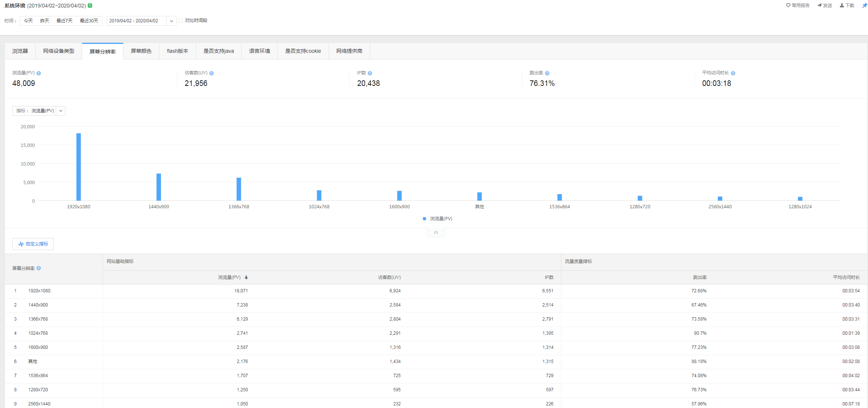Viewport: 868px width, 408px height.
Task: Click the help icon next to IP数
Action: pyautogui.click(x=370, y=73)
